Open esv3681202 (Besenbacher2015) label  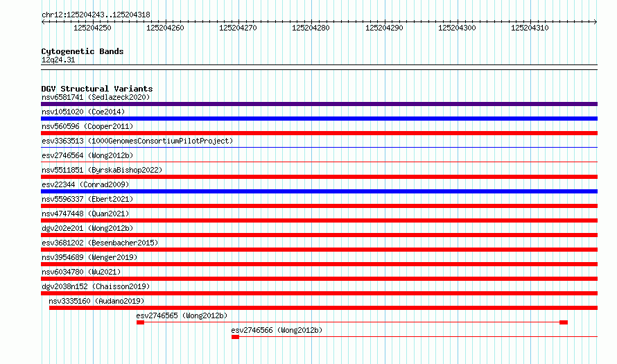(100, 243)
